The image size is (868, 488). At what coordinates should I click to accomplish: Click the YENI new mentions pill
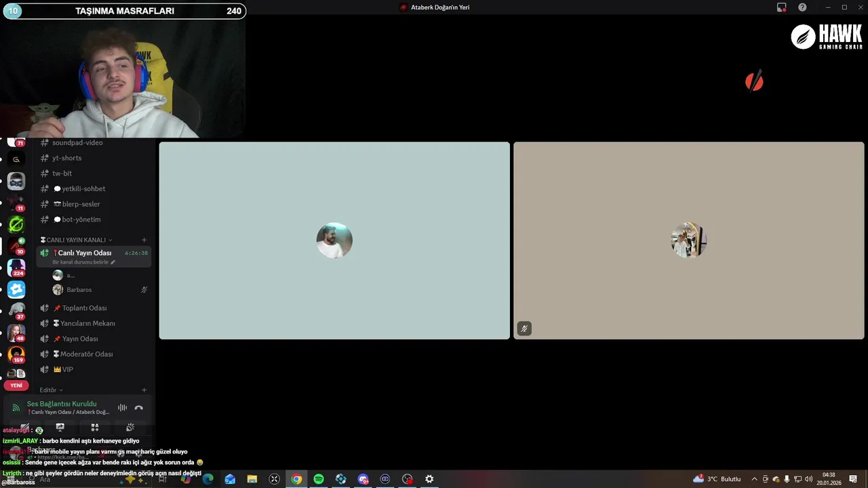[x=16, y=385]
